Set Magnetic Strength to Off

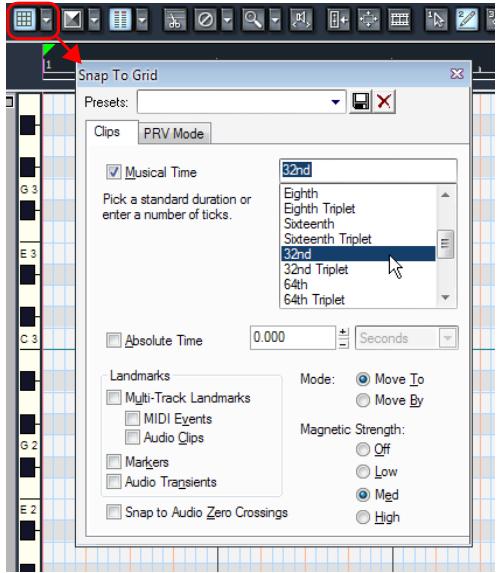[363, 449]
